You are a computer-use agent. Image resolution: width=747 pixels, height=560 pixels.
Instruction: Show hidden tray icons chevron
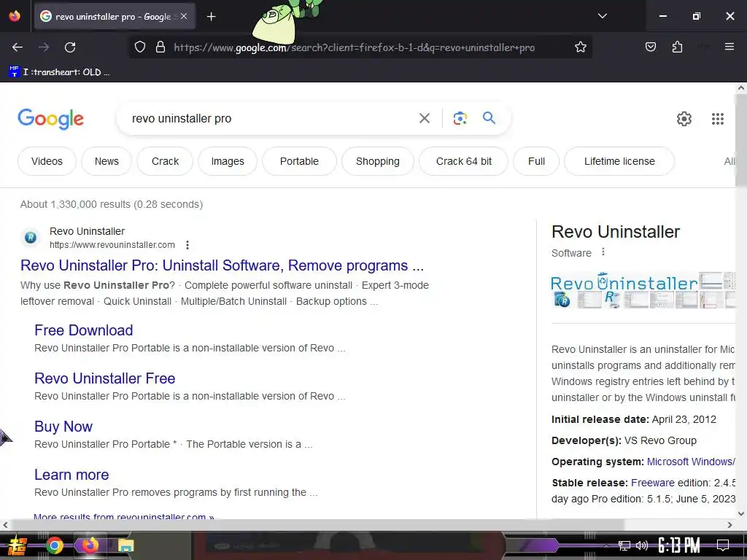[606, 545]
